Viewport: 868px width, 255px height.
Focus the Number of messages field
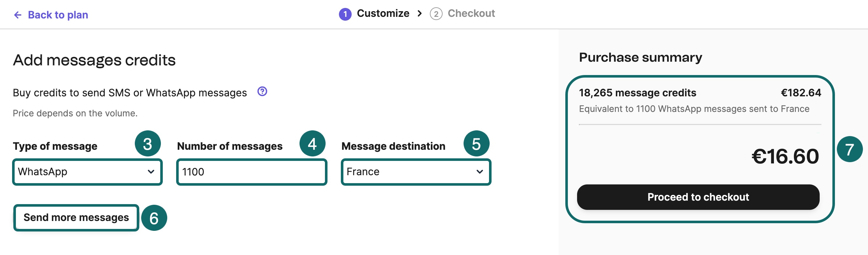pos(251,172)
